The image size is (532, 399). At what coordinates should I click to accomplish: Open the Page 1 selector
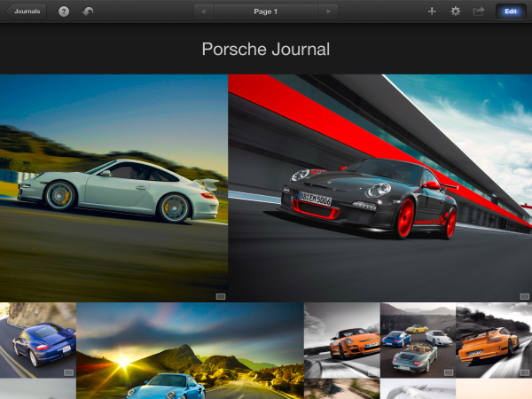[266, 12]
